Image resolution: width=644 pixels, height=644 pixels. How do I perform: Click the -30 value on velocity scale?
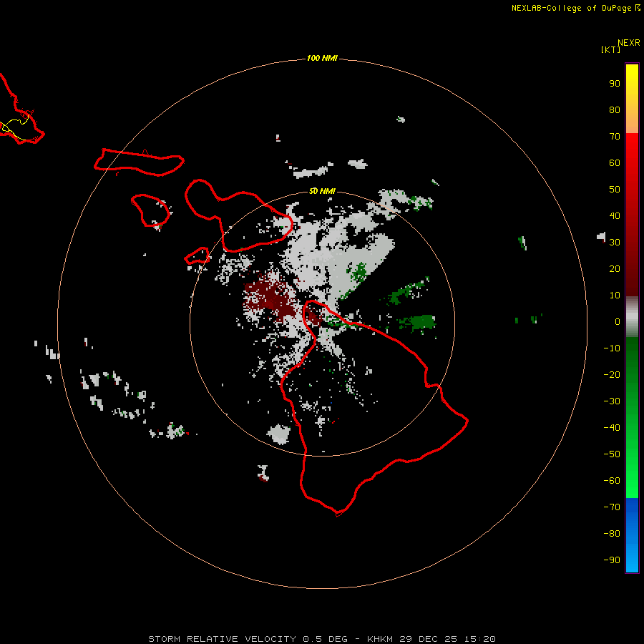pyautogui.click(x=612, y=401)
